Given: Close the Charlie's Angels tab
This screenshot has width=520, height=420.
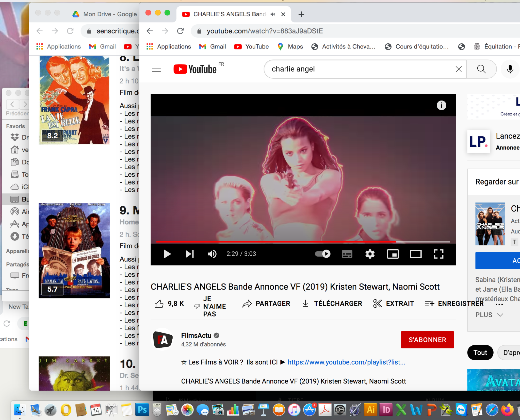Looking at the screenshot, I should tap(283, 14).
